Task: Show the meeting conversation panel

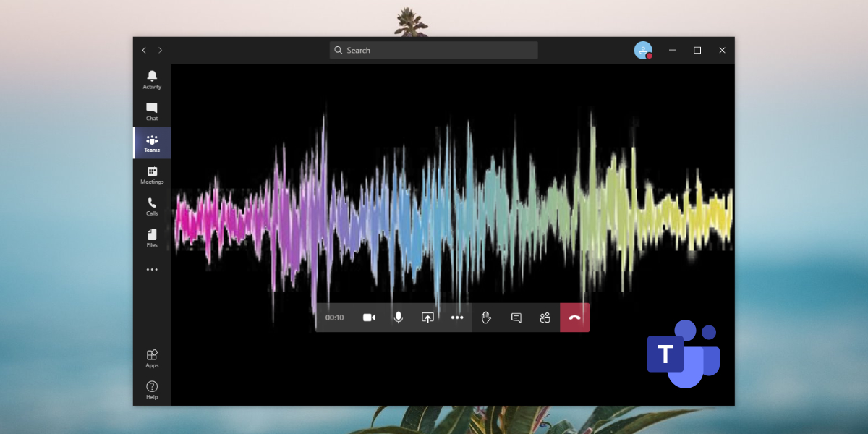Action: tap(516, 318)
